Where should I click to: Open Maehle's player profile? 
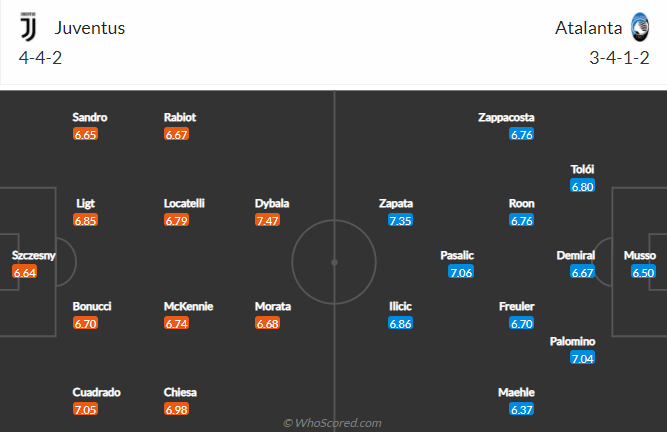516,392
